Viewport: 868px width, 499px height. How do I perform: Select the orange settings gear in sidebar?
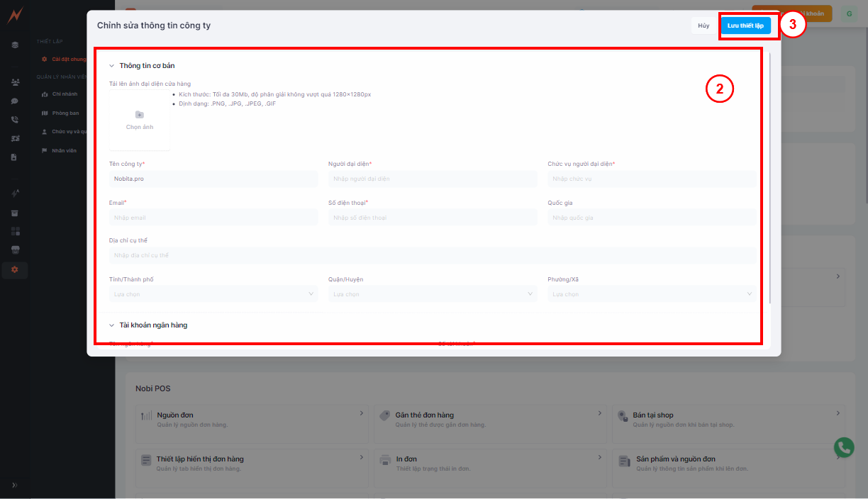point(15,269)
